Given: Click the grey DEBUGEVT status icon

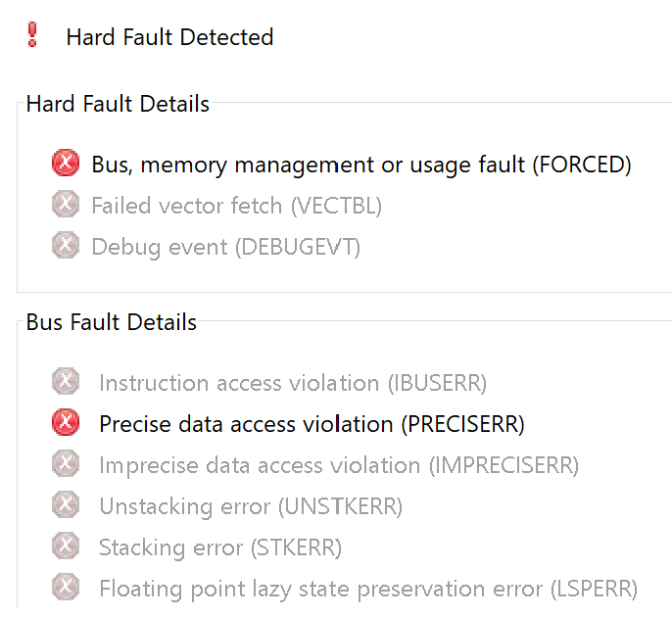Looking at the screenshot, I should 66,245.
